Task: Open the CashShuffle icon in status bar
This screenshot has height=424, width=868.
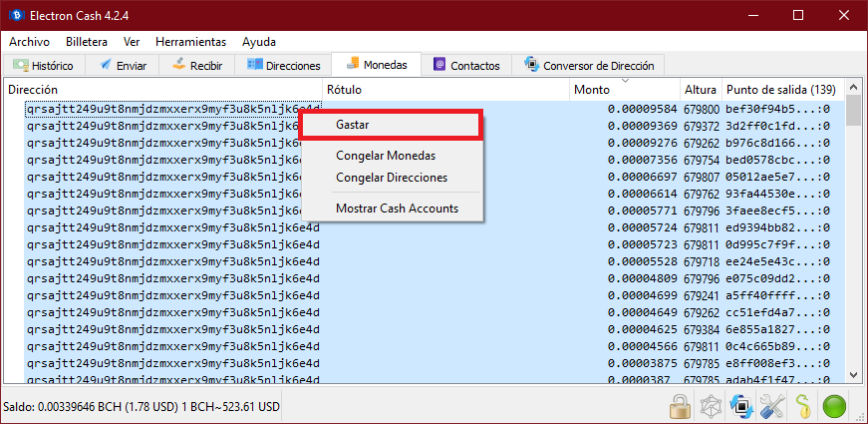Action: click(x=712, y=407)
